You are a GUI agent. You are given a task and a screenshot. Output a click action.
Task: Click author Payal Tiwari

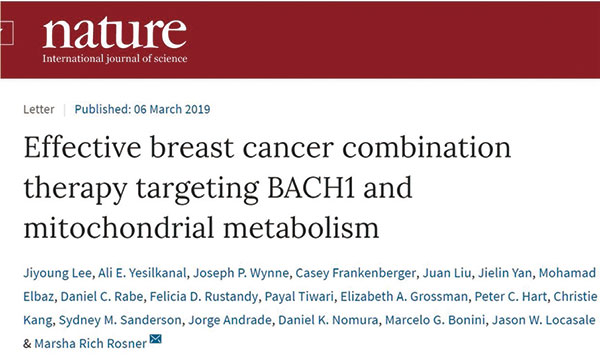[x=299, y=297]
